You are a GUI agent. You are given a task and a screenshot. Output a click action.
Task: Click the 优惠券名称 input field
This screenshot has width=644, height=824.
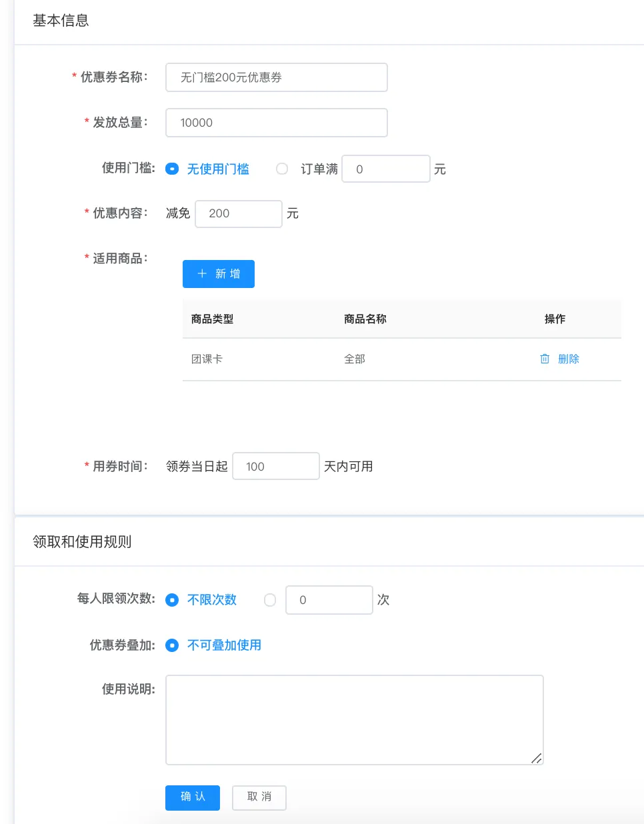coord(276,77)
